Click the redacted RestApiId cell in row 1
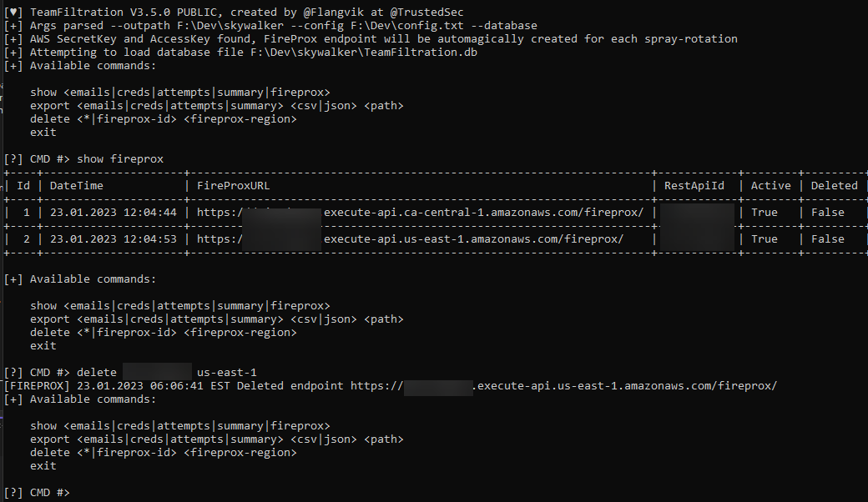The height and width of the screenshot is (502, 868). tap(697, 213)
